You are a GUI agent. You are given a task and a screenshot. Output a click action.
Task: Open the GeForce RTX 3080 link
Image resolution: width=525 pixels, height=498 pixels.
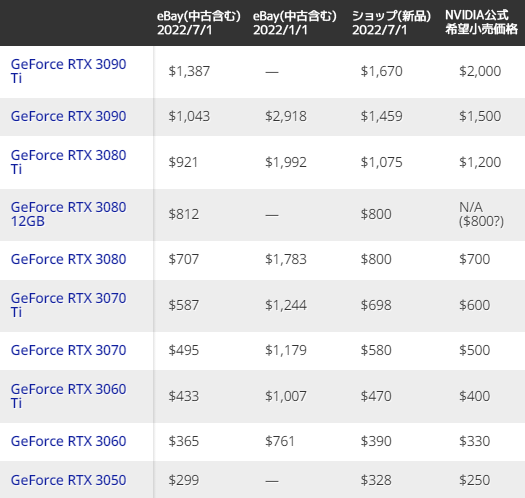pos(68,259)
